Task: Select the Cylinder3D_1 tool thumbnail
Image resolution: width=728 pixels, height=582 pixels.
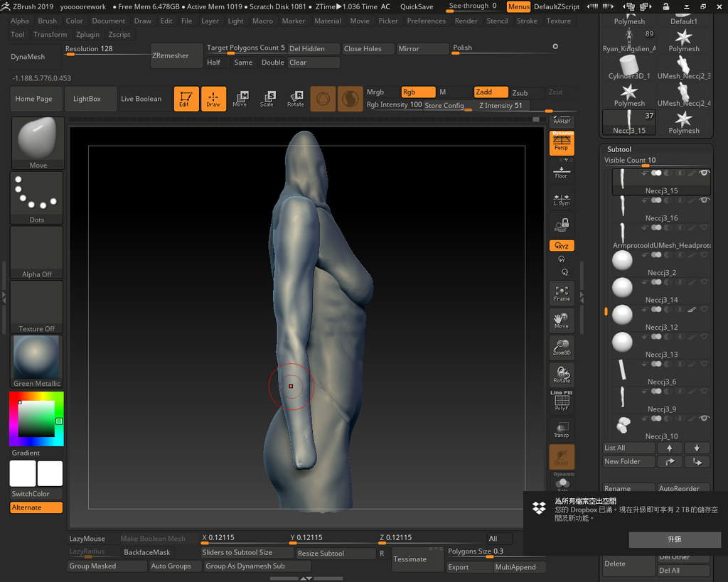Action: pos(628,68)
